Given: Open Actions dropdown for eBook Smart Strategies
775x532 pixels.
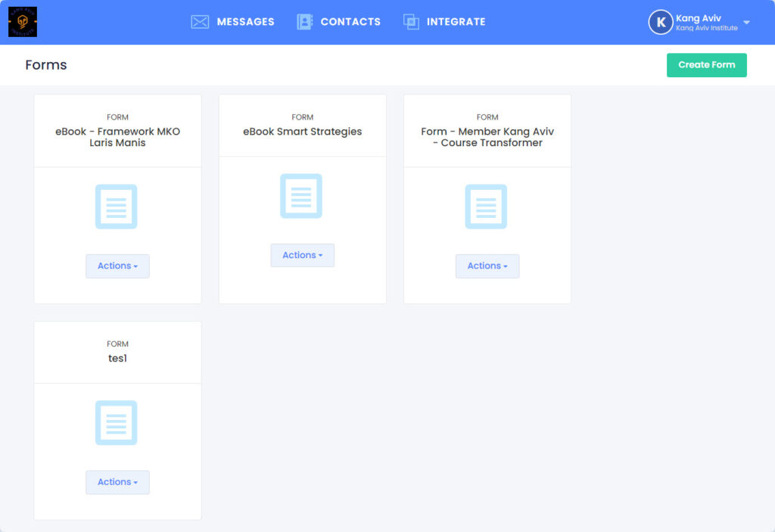Looking at the screenshot, I should 302,256.
